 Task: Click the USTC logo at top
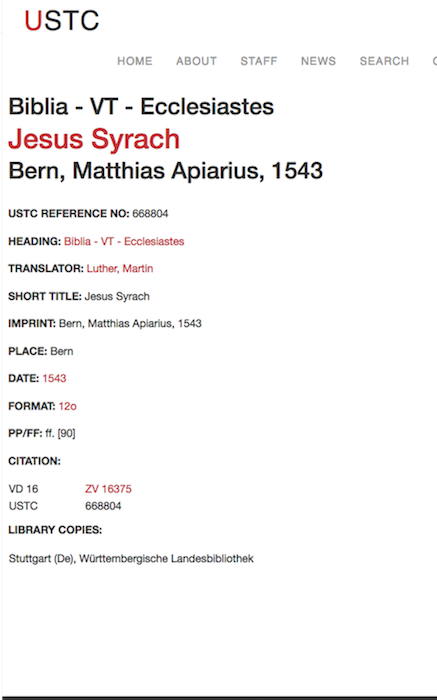point(62,21)
